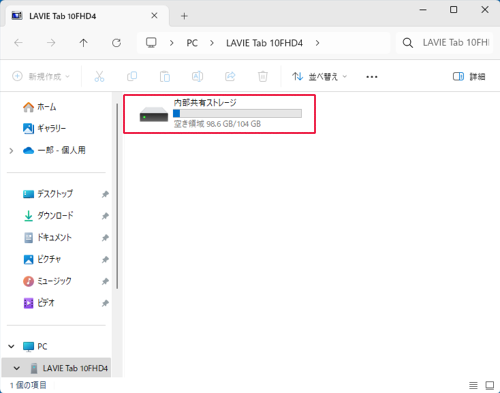Expand the 一郎 - 個人用 tree node
The image size is (500, 393).
11,151
